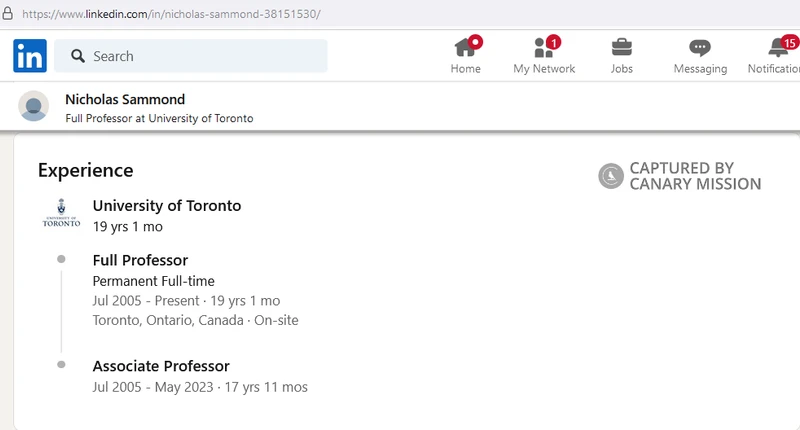
Task: Click the Experience section heading
Action: [85, 170]
